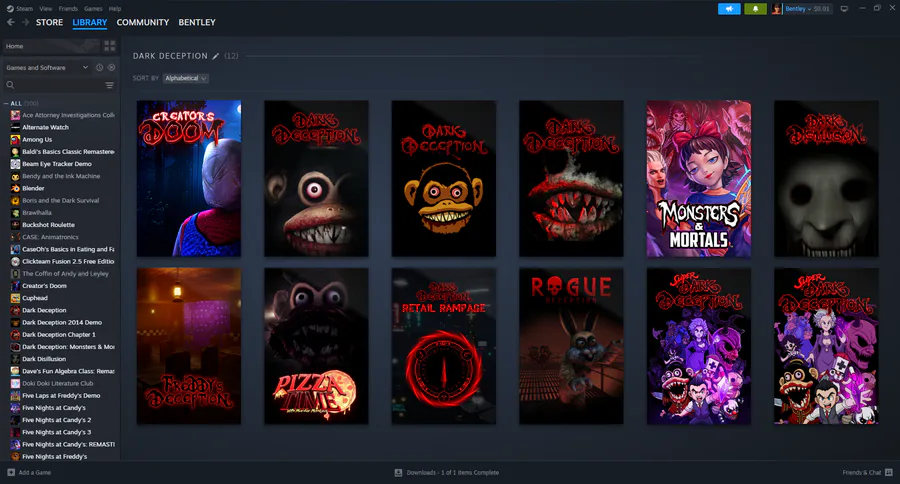
Task: Click the Downloads status icon
Action: [398, 473]
